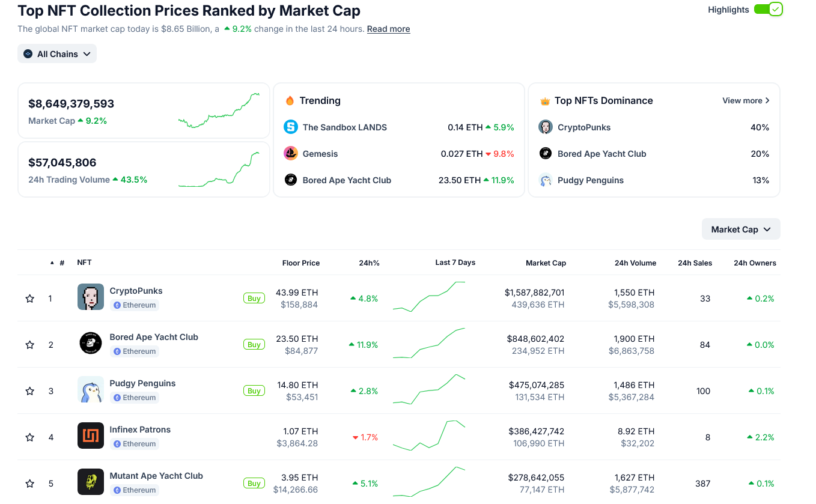Click The Sandbox LANDS trending icon

tap(291, 127)
